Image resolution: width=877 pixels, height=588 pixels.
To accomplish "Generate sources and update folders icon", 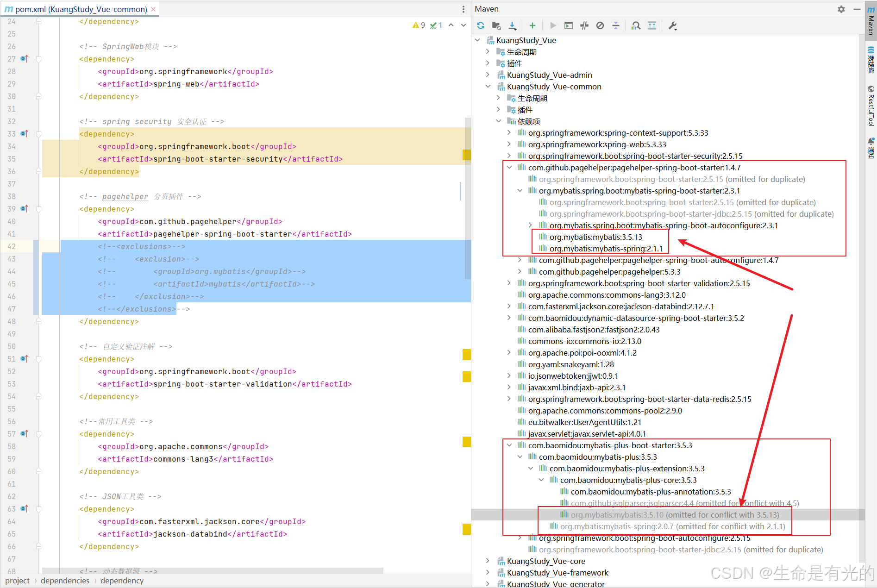I will (x=496, y=25).
